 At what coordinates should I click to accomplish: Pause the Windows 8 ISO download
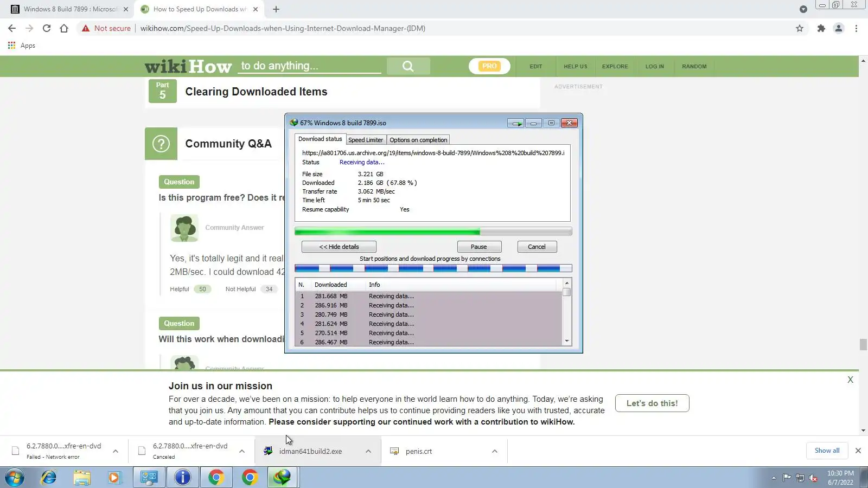tap(479, 247)
